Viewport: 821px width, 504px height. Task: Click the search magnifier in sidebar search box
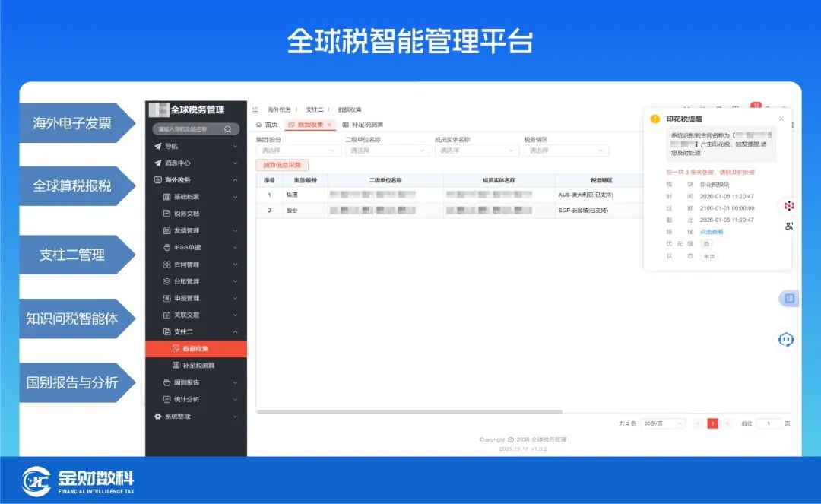(228, 128)
